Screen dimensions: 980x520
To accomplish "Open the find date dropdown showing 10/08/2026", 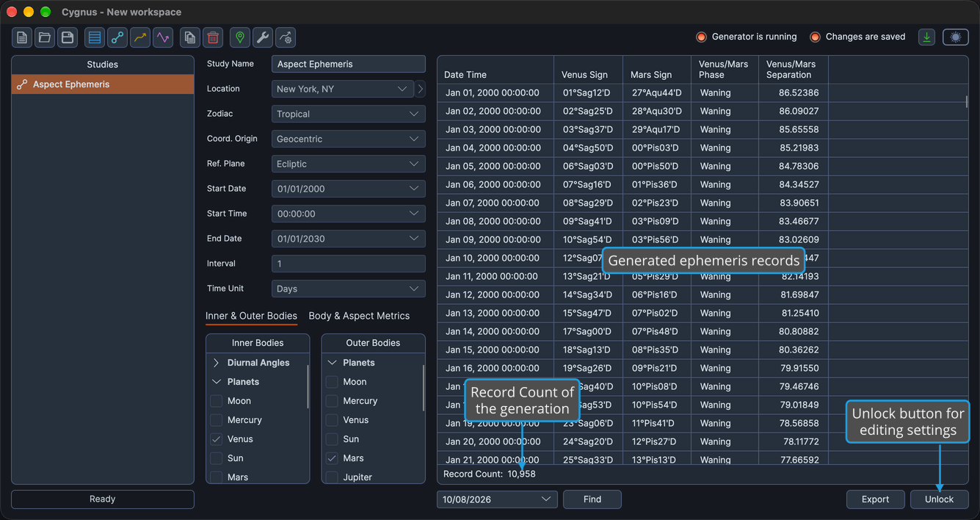I will (x=497, y=499).
